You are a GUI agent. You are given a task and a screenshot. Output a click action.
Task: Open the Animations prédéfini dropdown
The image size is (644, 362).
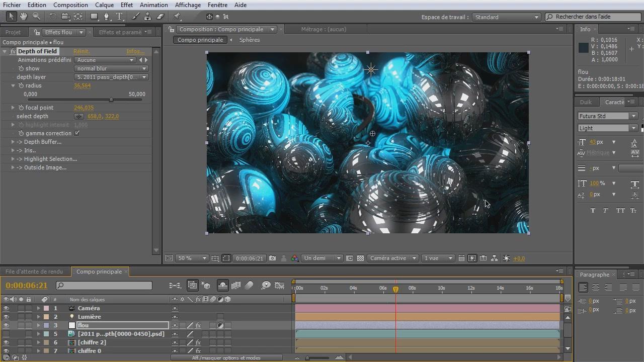coord(106,60)
